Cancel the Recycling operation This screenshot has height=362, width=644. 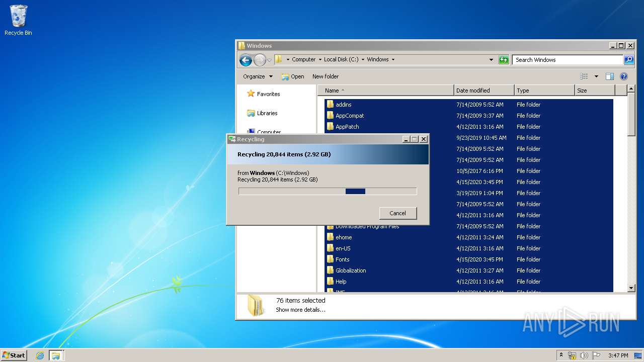[398, 213]
